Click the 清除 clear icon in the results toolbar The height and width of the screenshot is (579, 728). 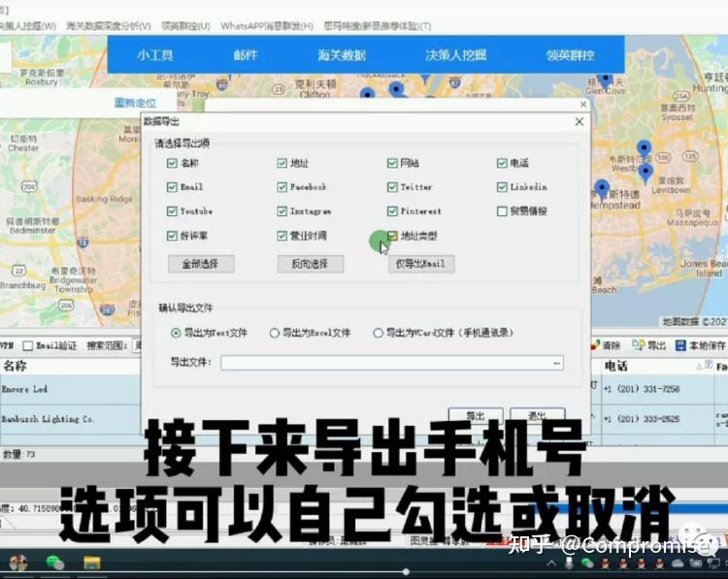click(595, 344)
